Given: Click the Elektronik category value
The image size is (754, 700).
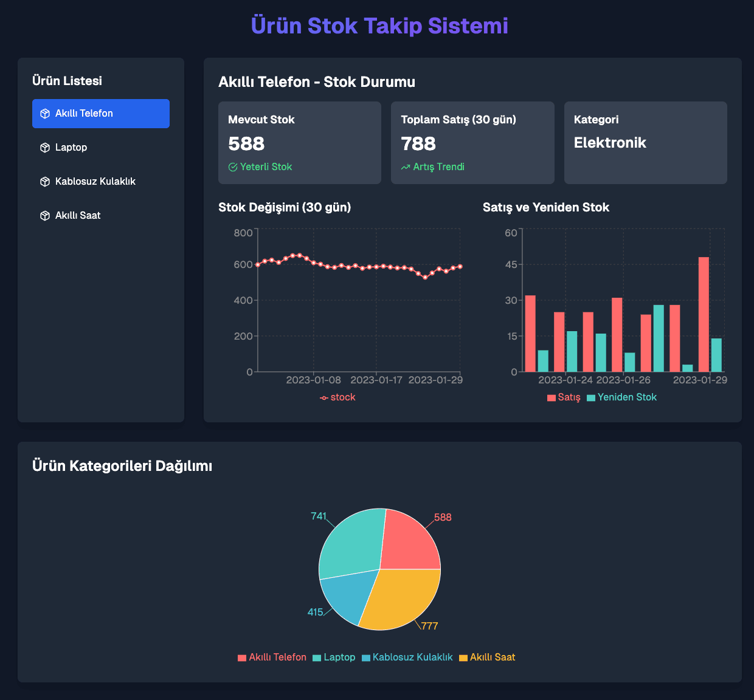Looking at the screenshot, I should tap(610, 143).
